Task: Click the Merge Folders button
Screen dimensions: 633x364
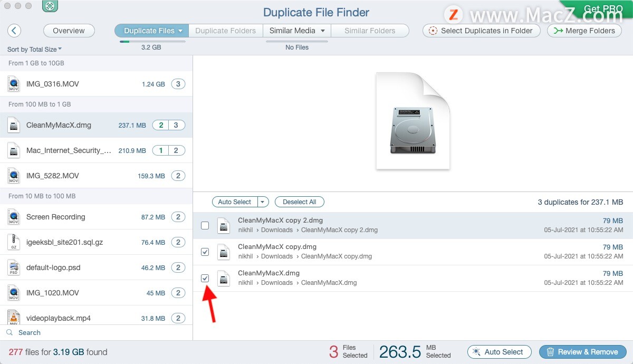Action: click(584, 31)
